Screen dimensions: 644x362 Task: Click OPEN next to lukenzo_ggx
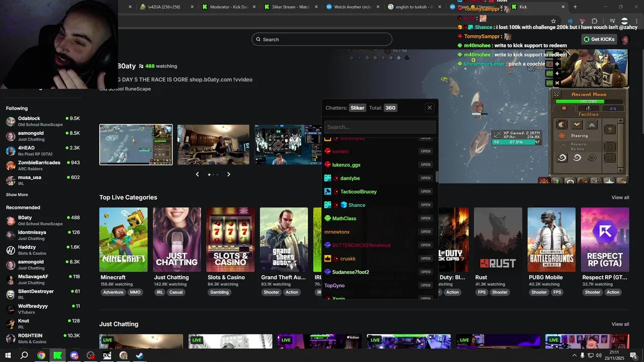click(426, 165)
